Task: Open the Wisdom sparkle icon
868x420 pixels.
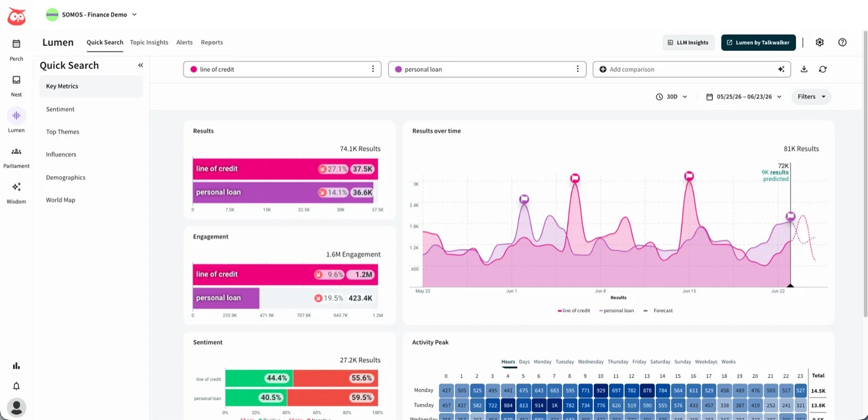Action: 16,186
